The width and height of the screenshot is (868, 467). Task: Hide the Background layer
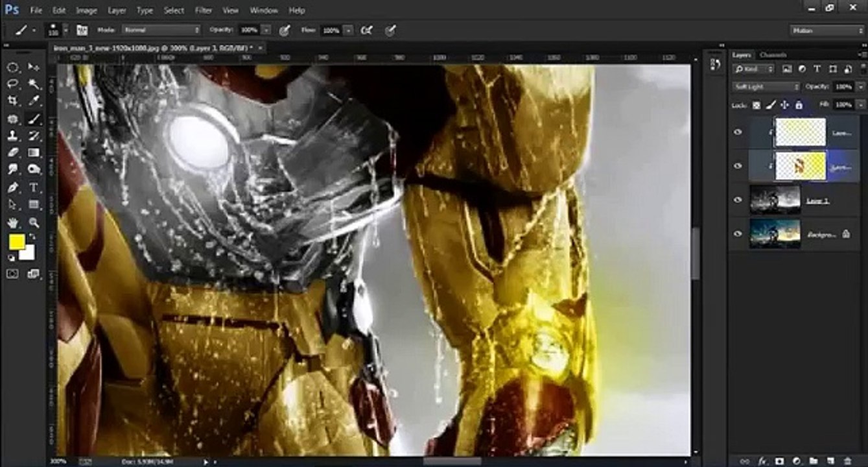737,234
